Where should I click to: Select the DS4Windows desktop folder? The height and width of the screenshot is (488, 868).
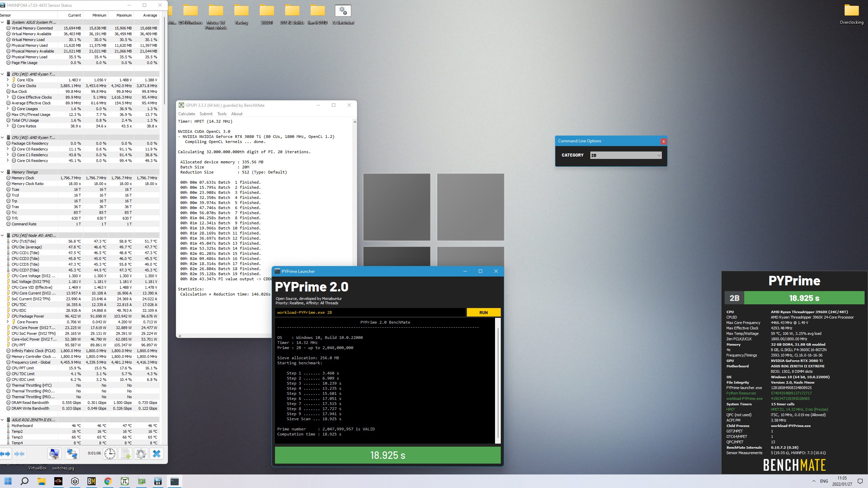point(191,15)
